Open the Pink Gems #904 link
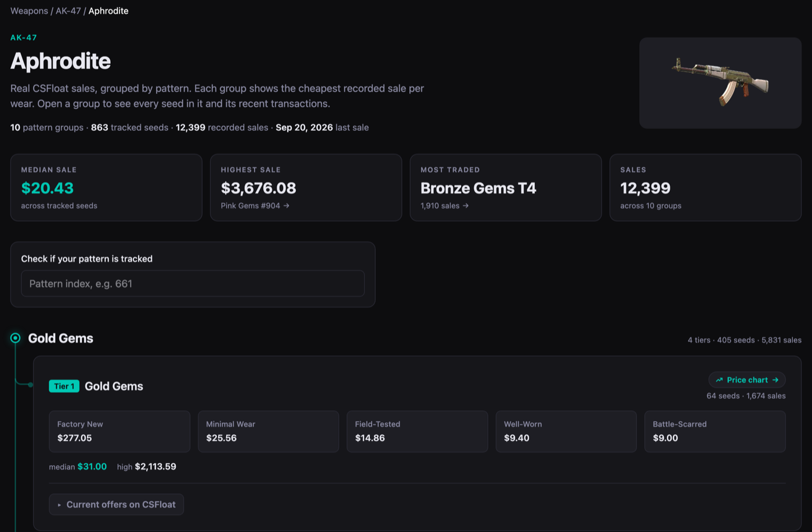 pyautogui.click(x=255, y=206)
